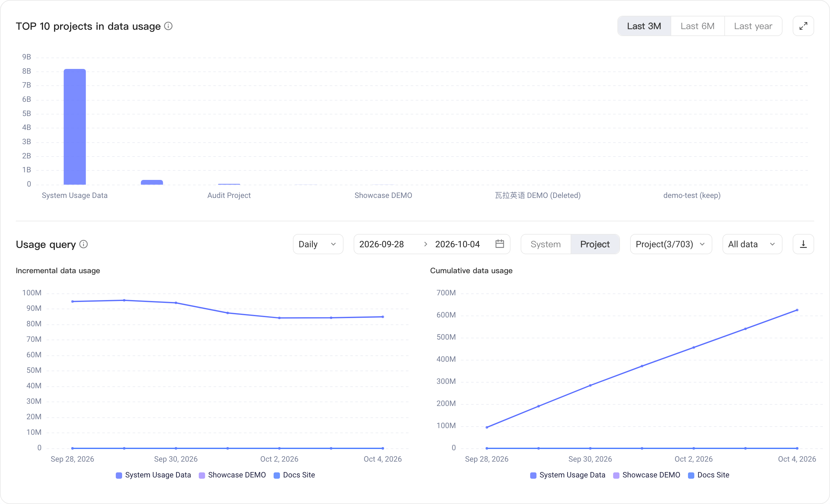Toggle Showcase DEMO legend in Cumulative chart
Viewport: 830px width, 504px height.
coord(647,475)
